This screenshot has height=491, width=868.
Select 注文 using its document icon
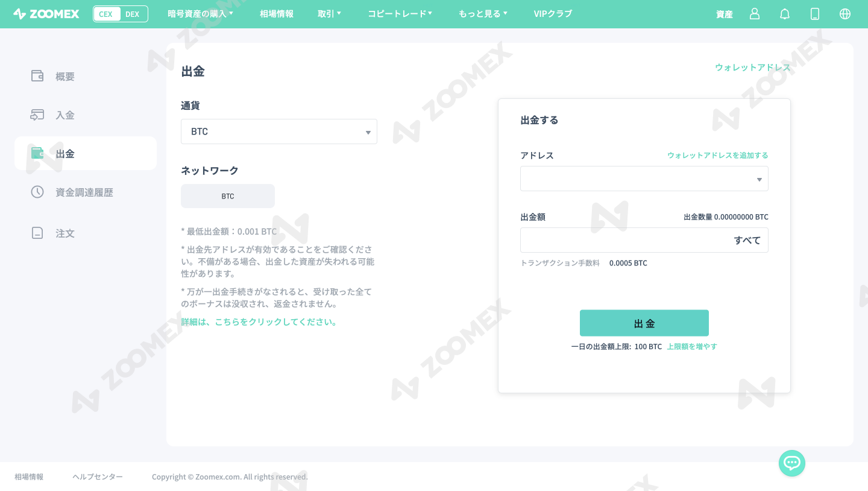pyautogui.click(x=37, y=233)
